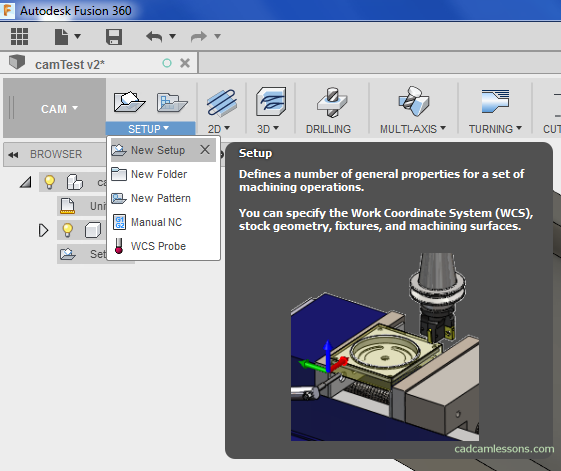Click the cube component icon in browser

point(93,230)
